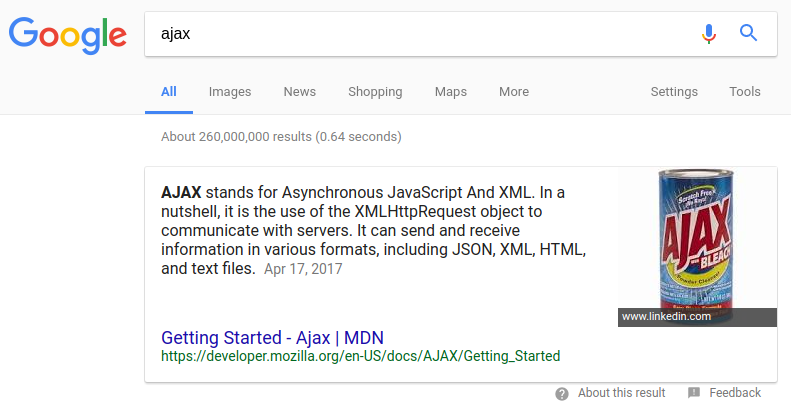The width and height of the screenshot is (791, 411).
Task: Click the developer.mozilla.org green URL
Action: (361, 356)
